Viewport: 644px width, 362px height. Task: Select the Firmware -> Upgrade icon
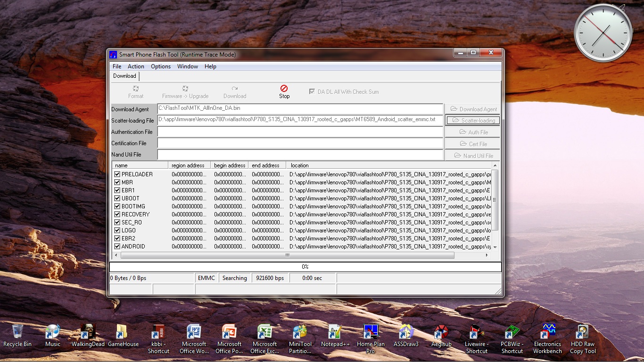185,91
